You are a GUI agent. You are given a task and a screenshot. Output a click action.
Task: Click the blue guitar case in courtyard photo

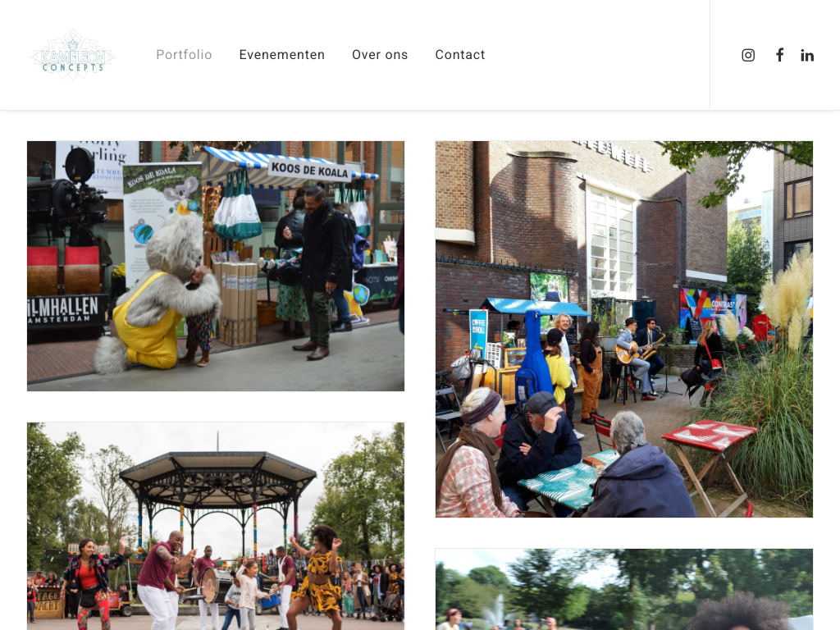[x=532, y=356]
